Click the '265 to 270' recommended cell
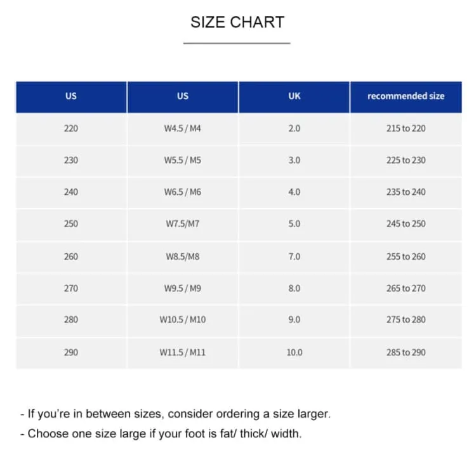The width and height of the screenshot is (476, 476). point(406,289)
